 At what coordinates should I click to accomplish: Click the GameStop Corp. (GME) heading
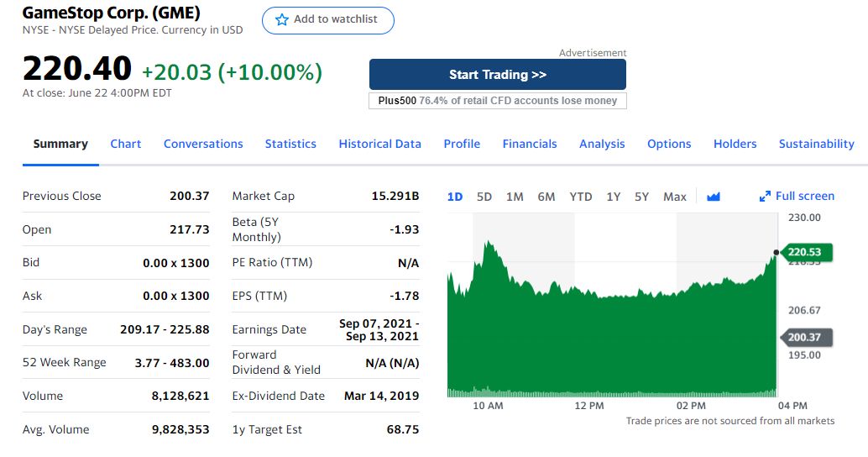click(112, 13)
